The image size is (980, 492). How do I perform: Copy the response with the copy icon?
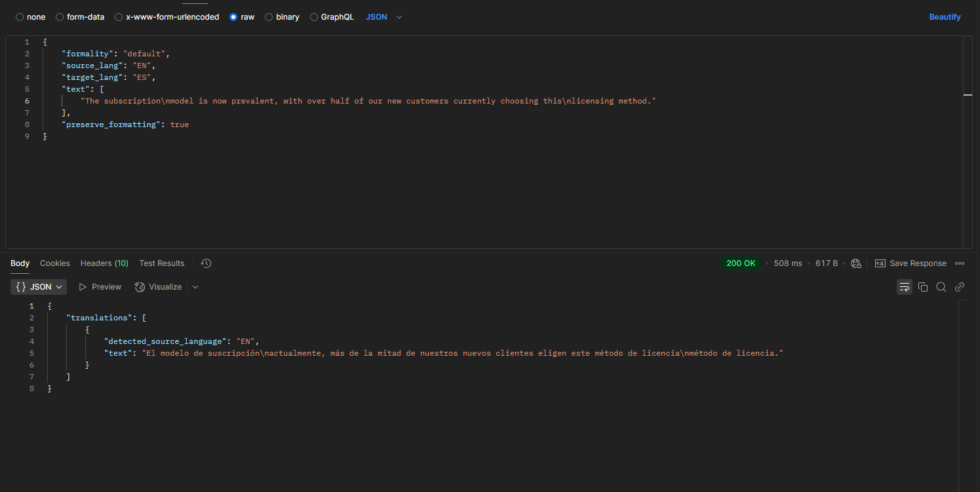(x=923, y=287)
